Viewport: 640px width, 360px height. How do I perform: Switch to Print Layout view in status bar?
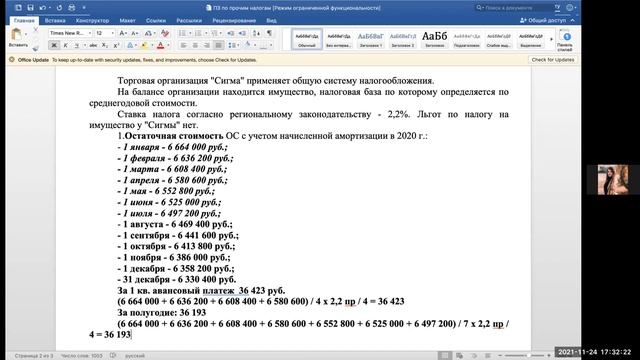(x=445, y=356)
